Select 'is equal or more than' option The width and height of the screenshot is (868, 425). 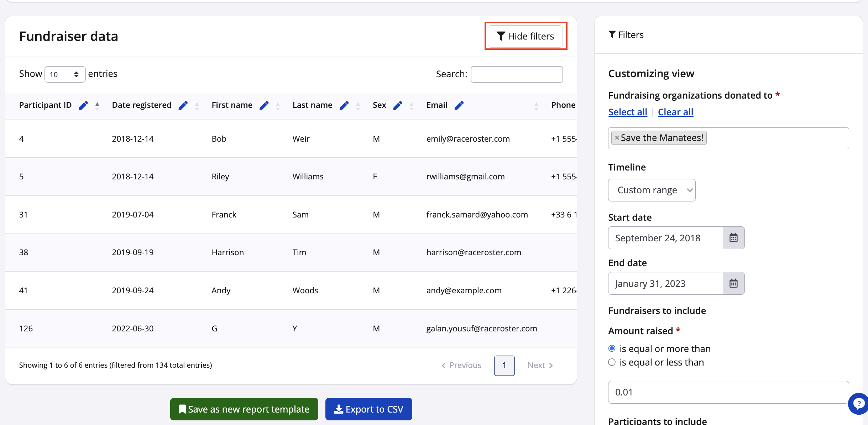point(612,348)
